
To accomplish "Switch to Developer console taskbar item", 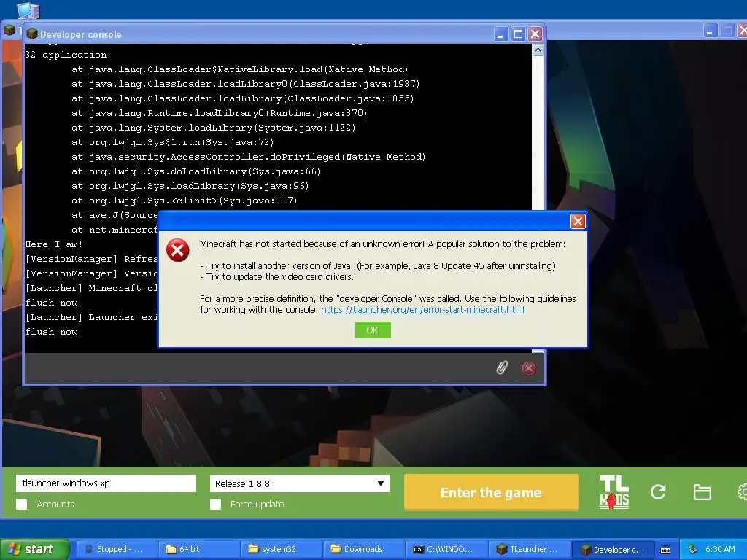I will pyautogui.click(x=614, y=550).
